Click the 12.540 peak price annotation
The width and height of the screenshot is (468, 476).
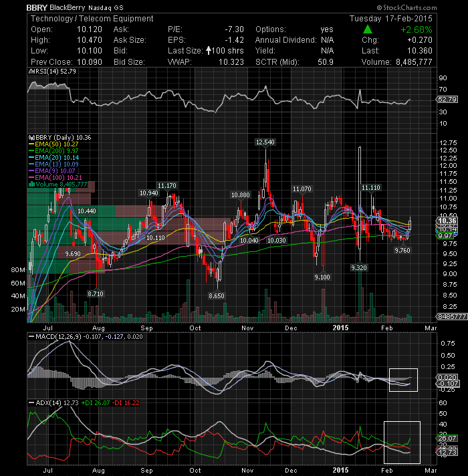click(x=265, y=142)
